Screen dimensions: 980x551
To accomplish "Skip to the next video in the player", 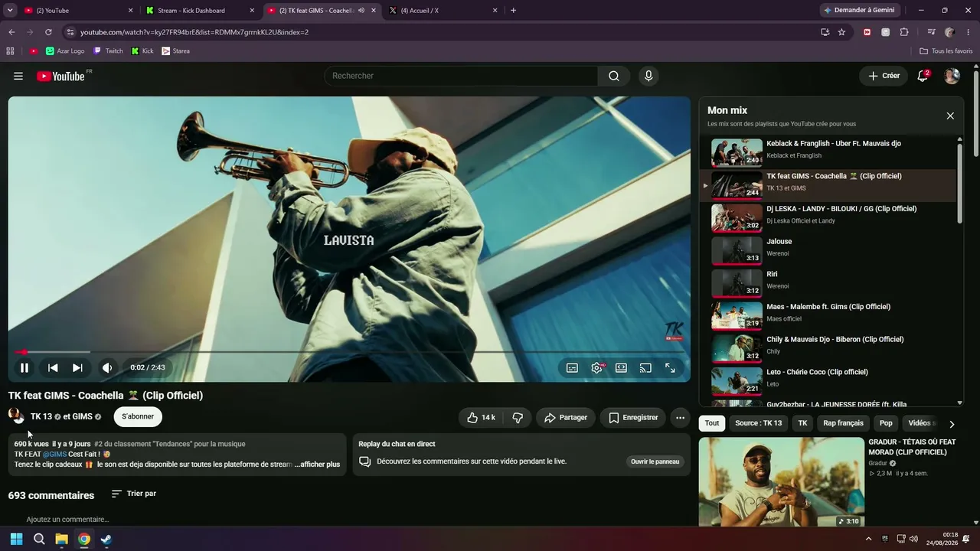I will coord(77,368).
